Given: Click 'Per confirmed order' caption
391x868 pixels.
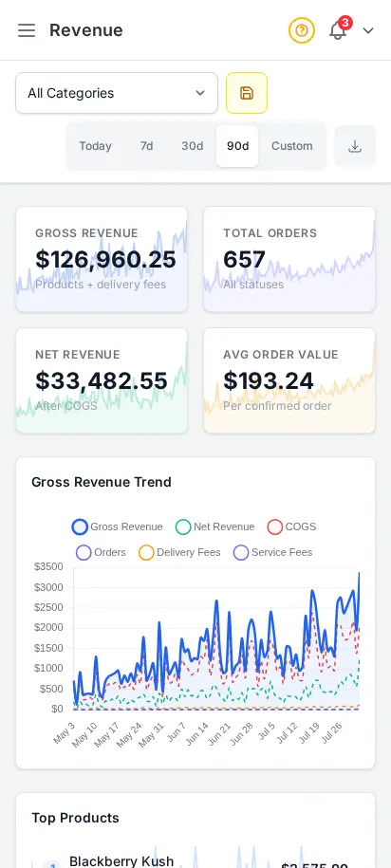Looking at the screenshot, I should coord(277,406).
